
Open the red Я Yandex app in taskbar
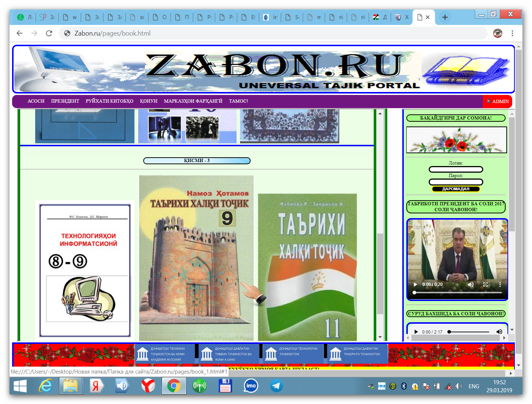click(x=96, y=386)
